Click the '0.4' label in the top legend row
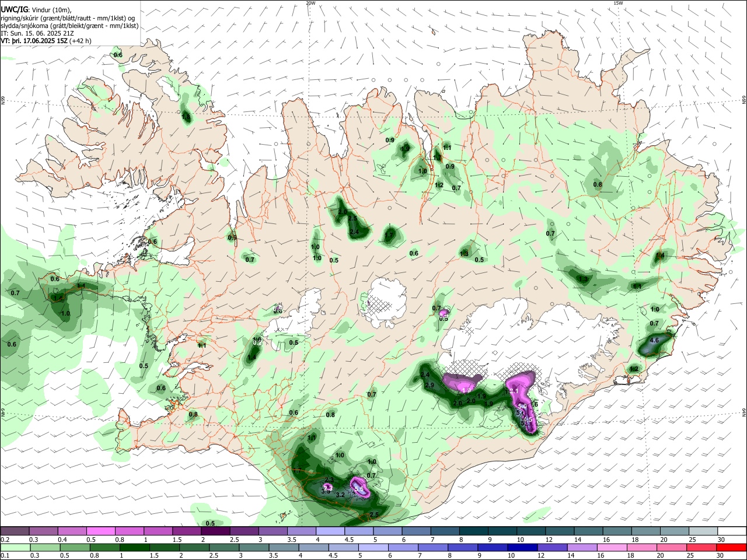The width and height of the screenshot is (747, 560). click(x=63, y=540)
